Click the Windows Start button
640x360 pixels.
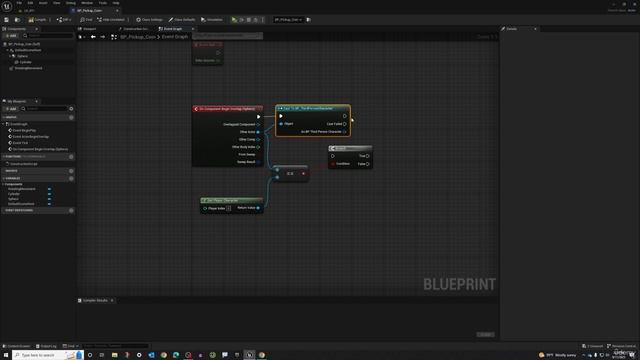point(6,355)
